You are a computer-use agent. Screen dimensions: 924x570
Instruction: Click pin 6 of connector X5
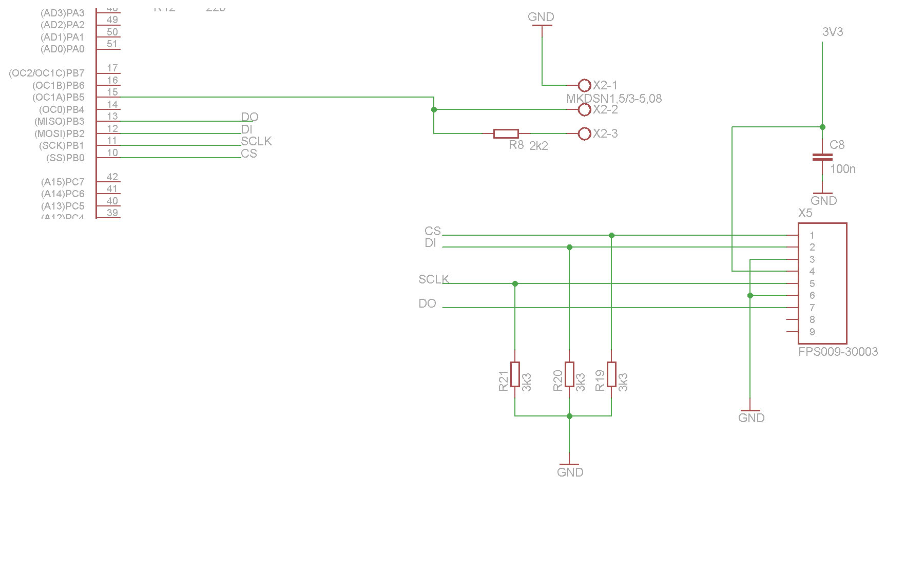[812, 295]
